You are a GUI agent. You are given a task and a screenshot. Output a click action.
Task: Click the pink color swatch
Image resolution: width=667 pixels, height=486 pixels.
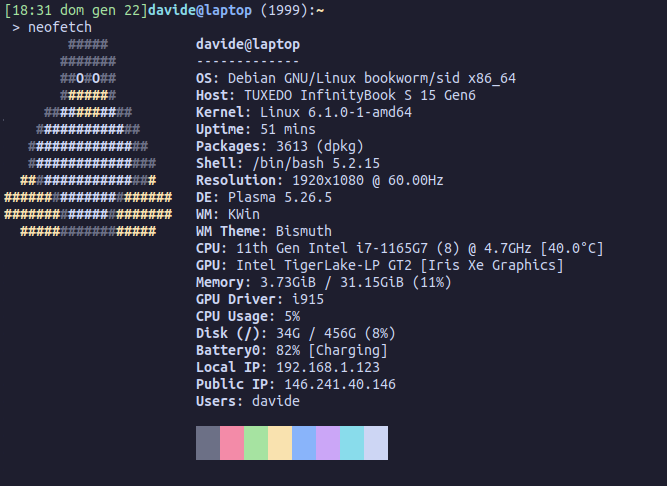(232, 443)
